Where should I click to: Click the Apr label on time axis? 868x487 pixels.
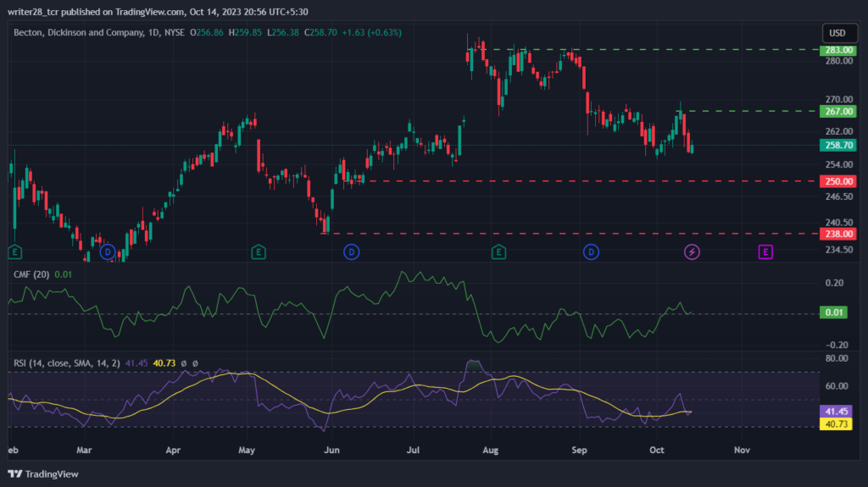[173, 450]
